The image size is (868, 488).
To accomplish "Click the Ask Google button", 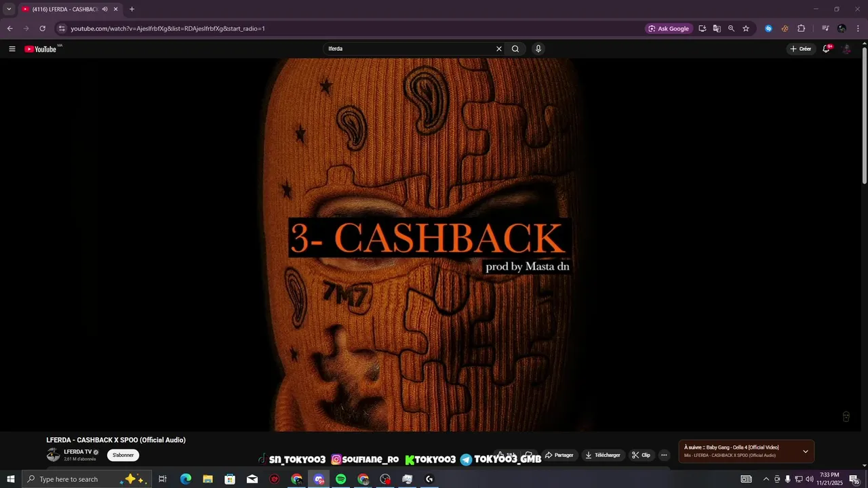I will [669, 28].
